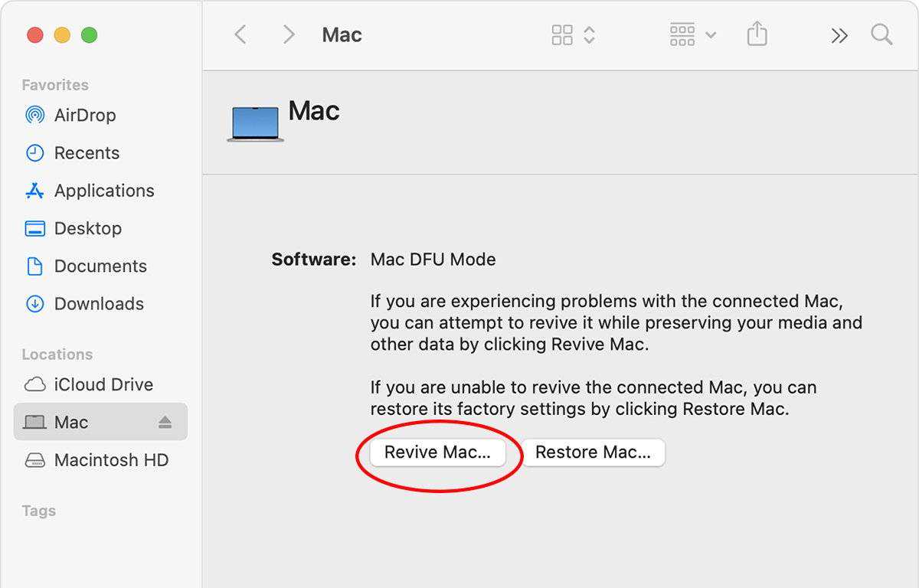919x588 pixels.
Task: Open the view mode icon switcher
Action: coord(573,34)
